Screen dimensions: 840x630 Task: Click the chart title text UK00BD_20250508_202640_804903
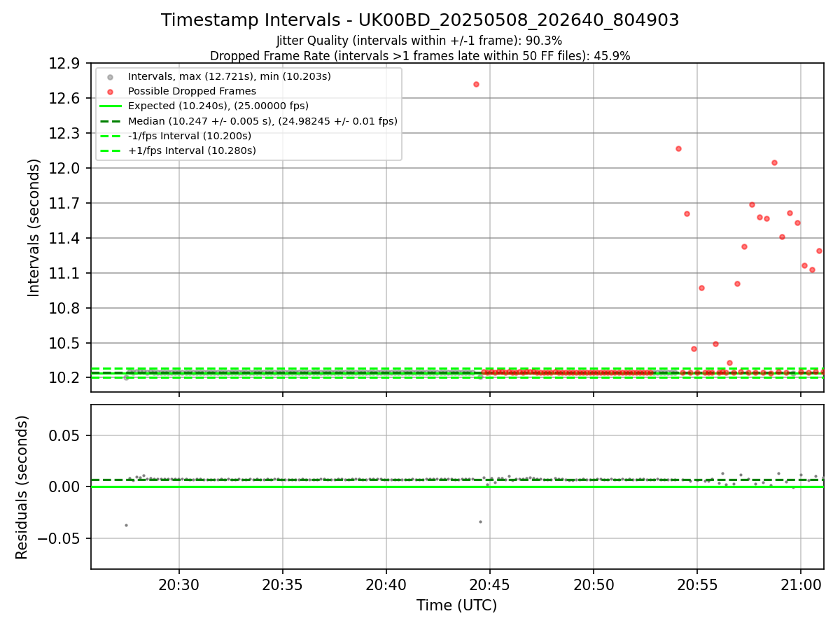[x=519, y=20]
